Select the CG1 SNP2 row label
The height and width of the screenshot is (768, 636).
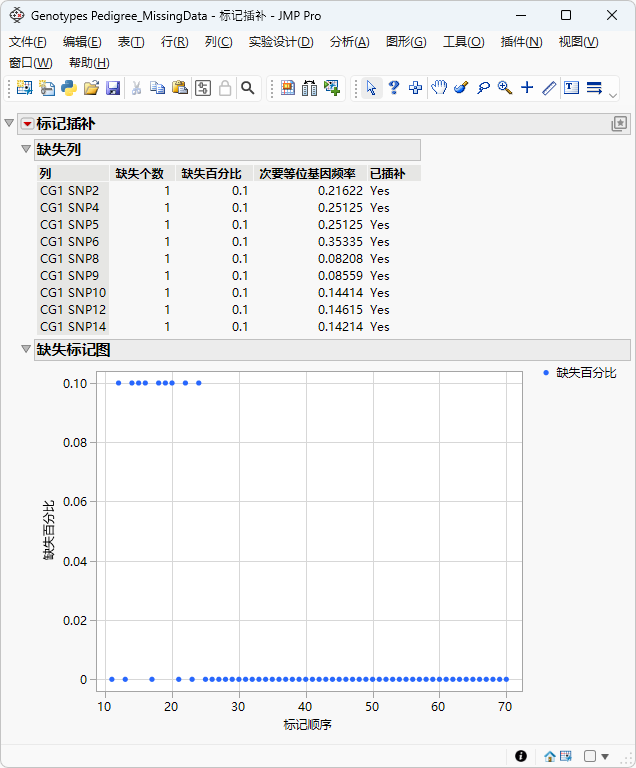click(70, 191)
